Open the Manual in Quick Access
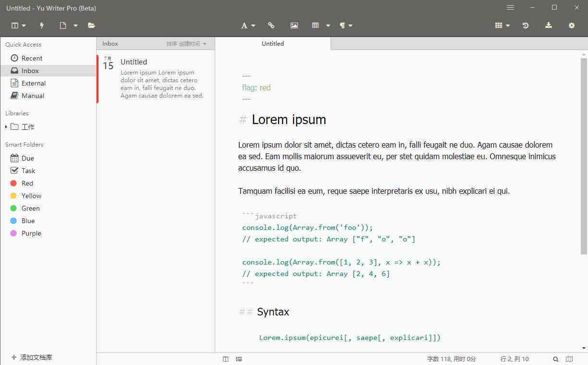 point(48,96)
